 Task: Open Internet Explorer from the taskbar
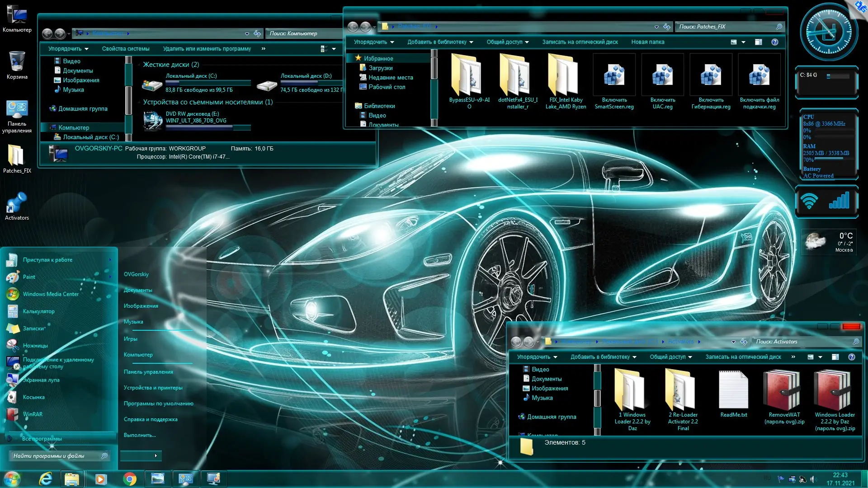[x=46, y=479]
